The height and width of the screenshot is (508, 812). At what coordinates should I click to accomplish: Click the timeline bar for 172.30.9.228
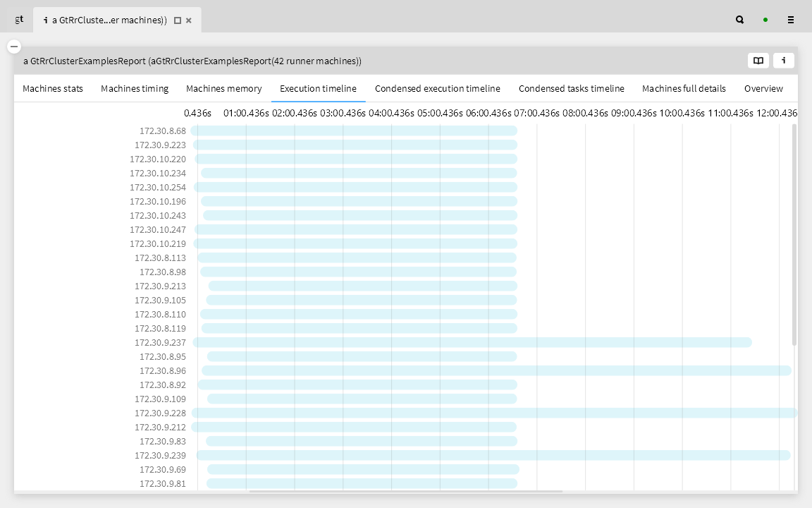pyautogui.click(x=495, y=413)
